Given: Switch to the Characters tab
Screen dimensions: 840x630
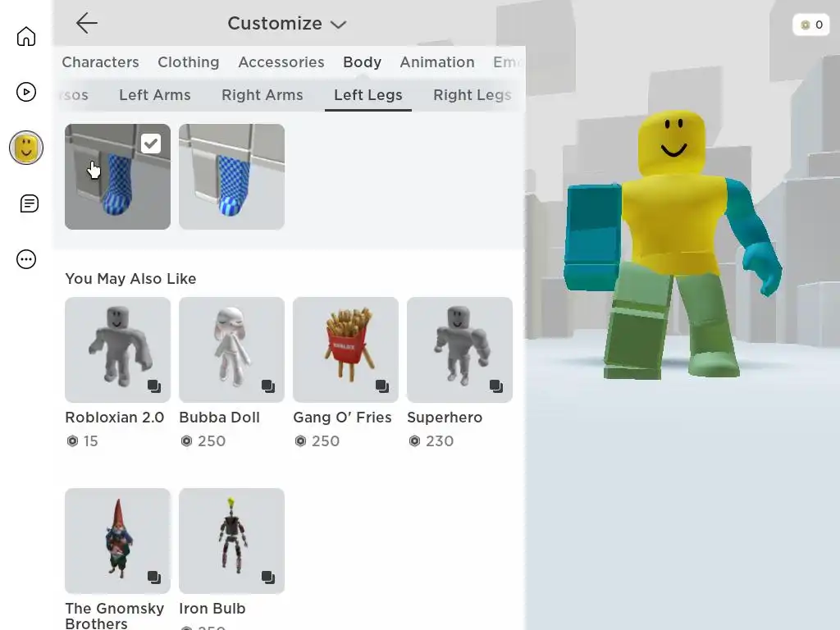Looking at the screenshot, I should pyautogui.click(x=100, y=62).
